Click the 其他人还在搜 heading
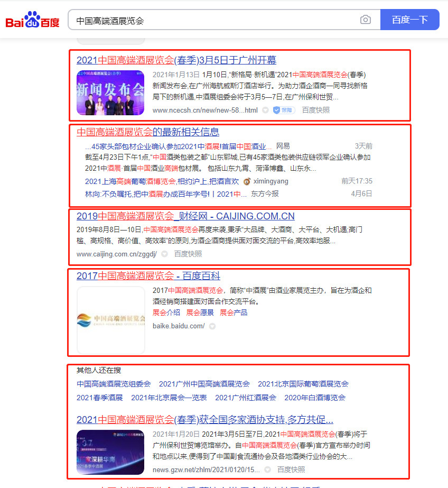448x488 pixels. coord(99,370)
